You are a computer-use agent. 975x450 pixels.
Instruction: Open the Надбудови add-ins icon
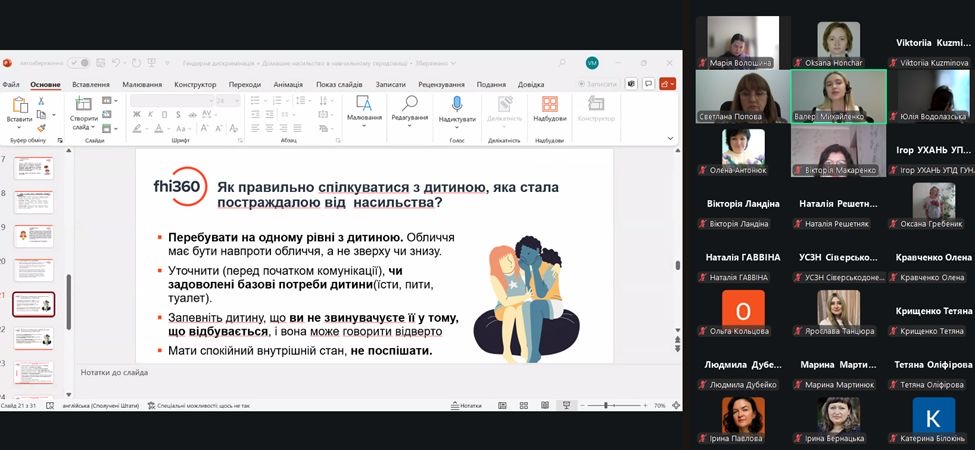(549, 105)
